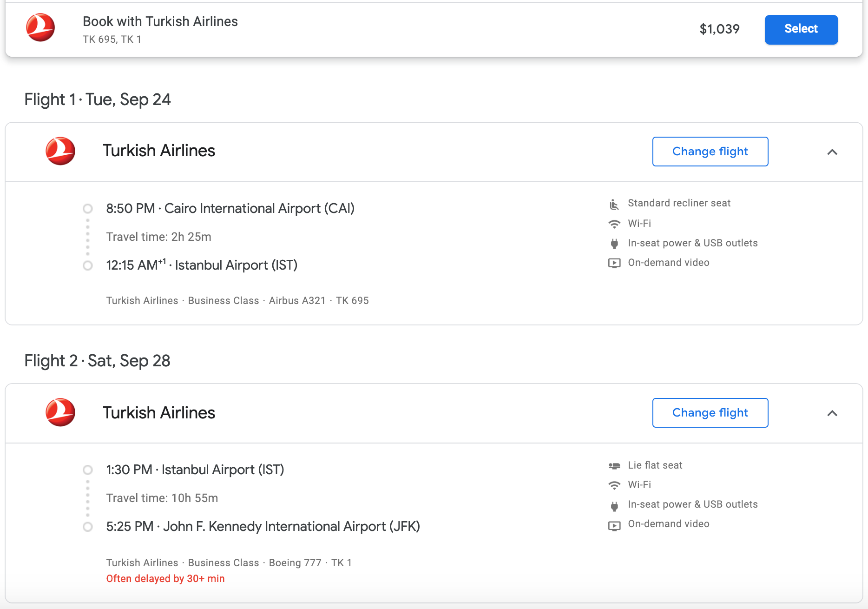Click the Turkish Airlines logo for Flight 2
This screenshot has width=868, height=609.
(x=60, y=412)
